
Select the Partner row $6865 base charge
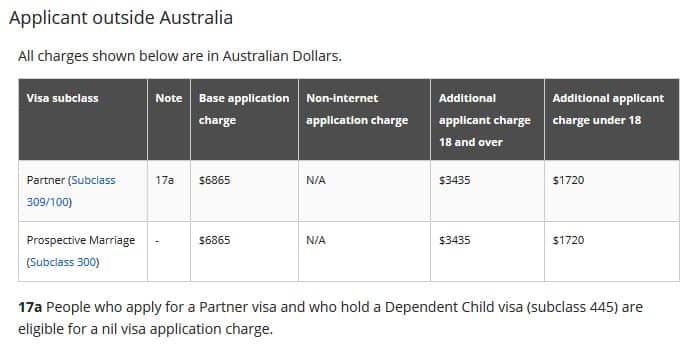(214, 180)
